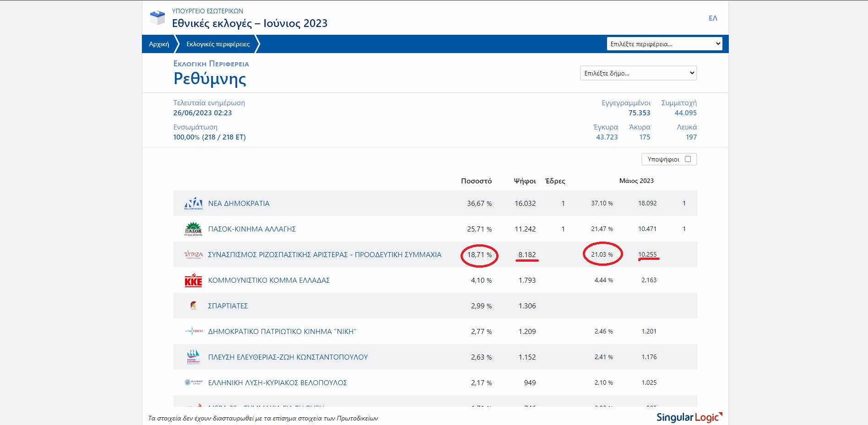The height and width of the screenshot is (425, 868).
Task: Click the Σπαρτιάτες helmet logo
Action: tap(193, 306)
